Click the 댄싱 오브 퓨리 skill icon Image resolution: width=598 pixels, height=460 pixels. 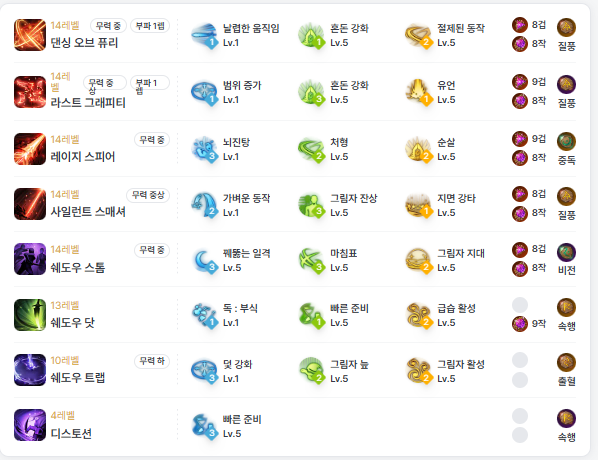click(x=30, y=35)
